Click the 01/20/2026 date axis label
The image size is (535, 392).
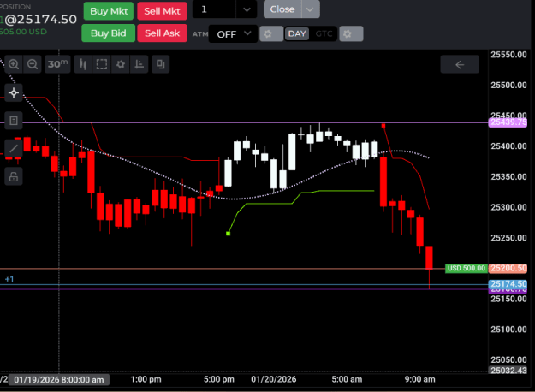(x=274, y=379)
